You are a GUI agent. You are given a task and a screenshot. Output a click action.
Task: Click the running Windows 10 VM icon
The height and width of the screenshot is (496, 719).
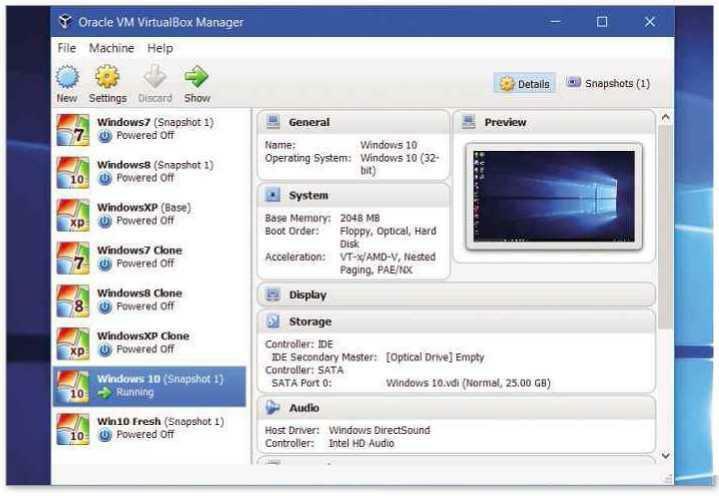73,386
